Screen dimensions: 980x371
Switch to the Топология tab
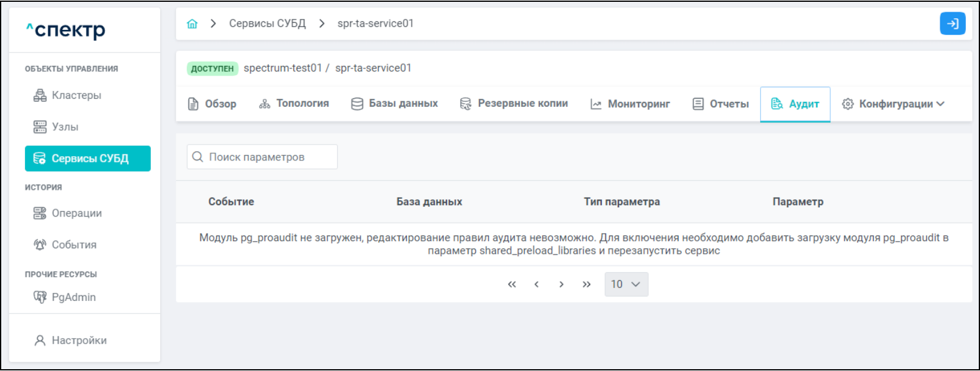(294, 104)
